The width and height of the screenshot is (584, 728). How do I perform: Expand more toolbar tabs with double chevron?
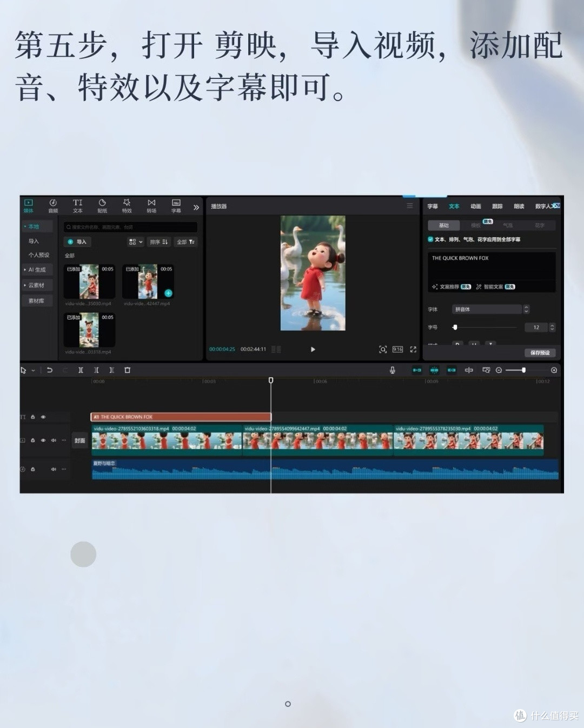[x=196, y=207]
